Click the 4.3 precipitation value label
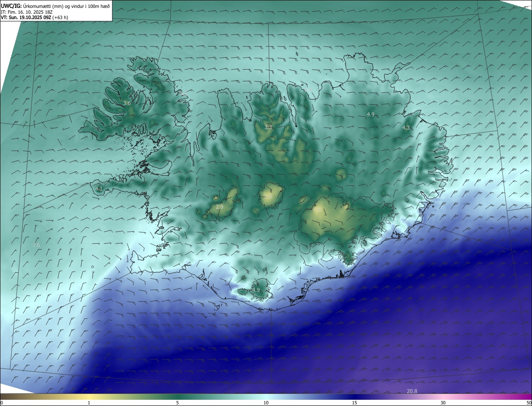The width and height of the screenshot is (532, 406). tap(406, 128)
